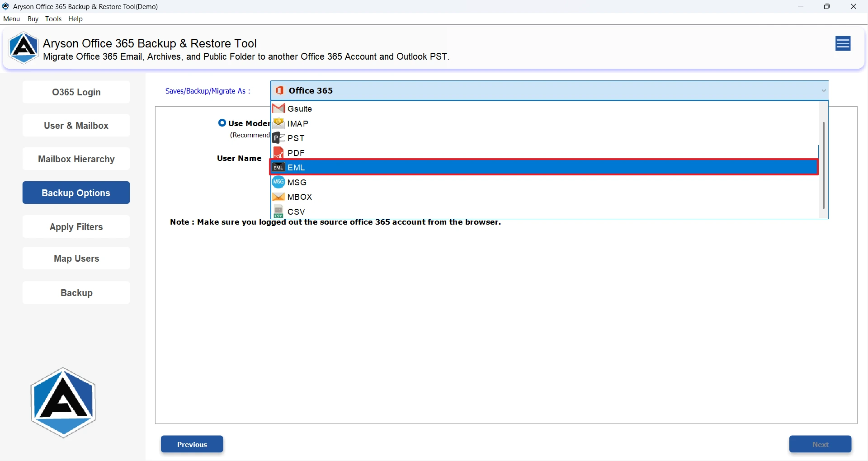Click the MBOX envelope icon
This screenshot has height=461, width=868.
pos(278,197)
